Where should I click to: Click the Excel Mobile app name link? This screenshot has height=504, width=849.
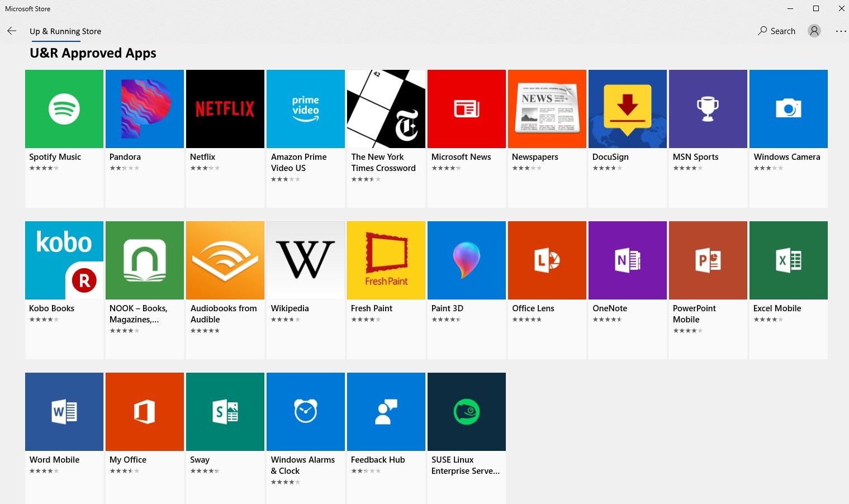pyautogui.click(x=777, y=308)
